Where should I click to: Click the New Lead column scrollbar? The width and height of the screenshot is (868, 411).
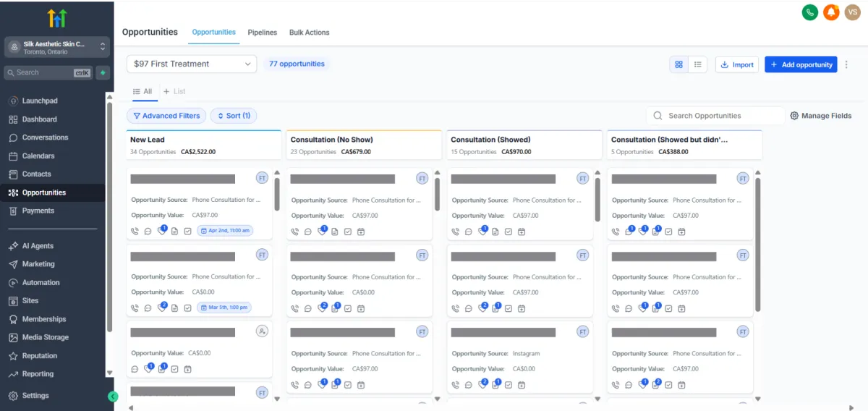277,193
